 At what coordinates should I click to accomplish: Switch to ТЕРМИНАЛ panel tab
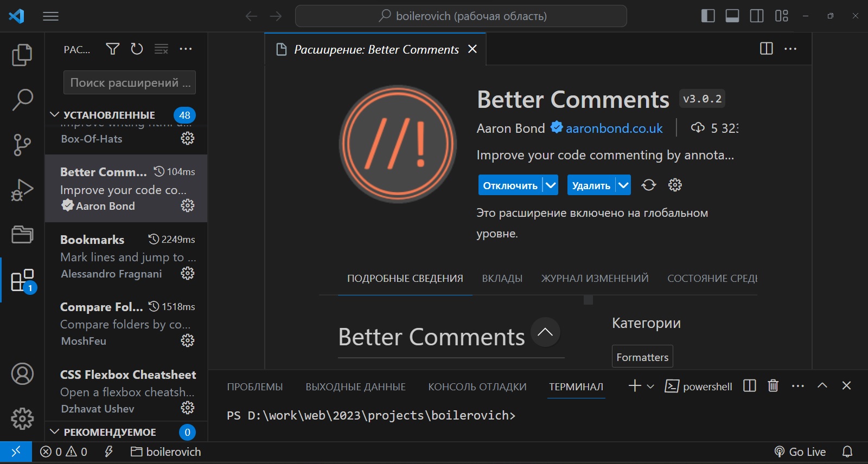click(576, 387)
